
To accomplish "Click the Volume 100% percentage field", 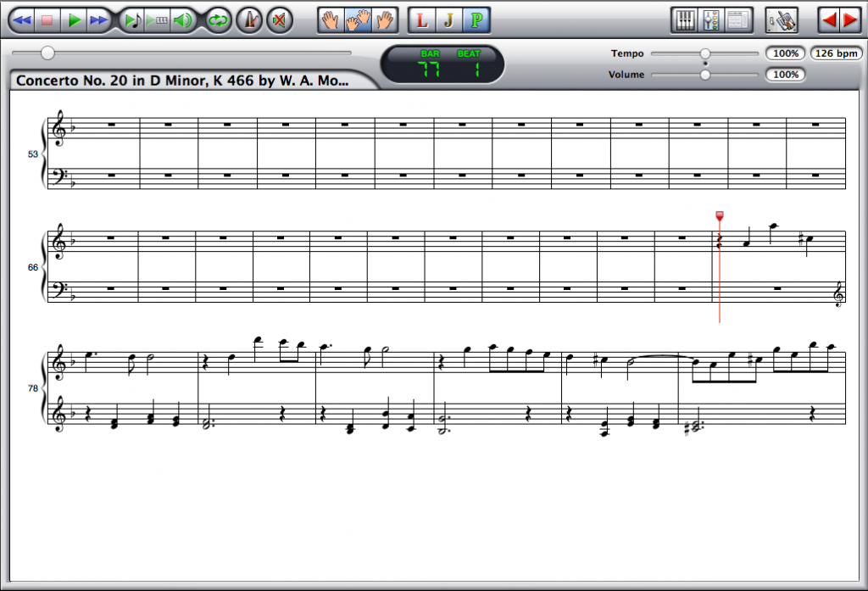I will [x=785, y=75].
